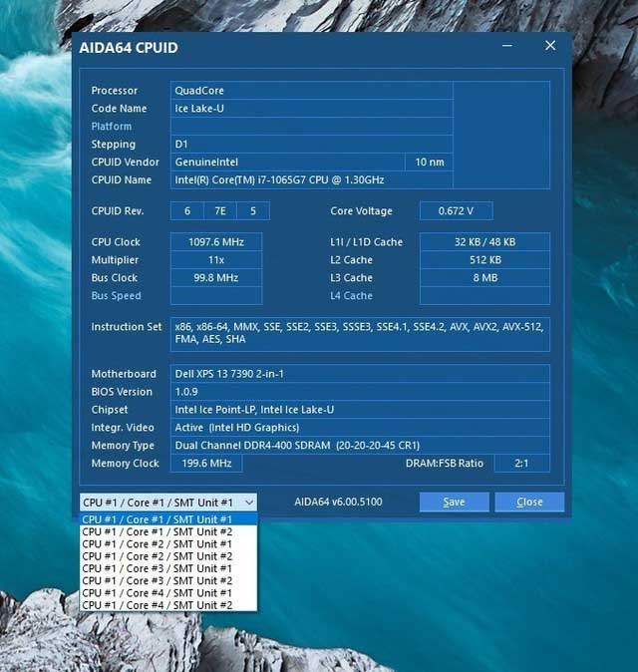Click the 2:1 DRAM:FSB ratio value

[x=522, y=464]
